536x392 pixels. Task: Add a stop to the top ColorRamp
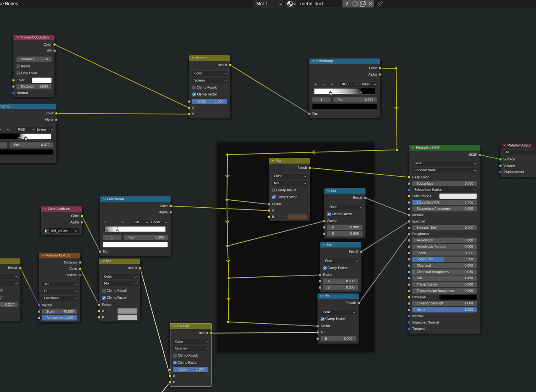[x=315, y=84]
